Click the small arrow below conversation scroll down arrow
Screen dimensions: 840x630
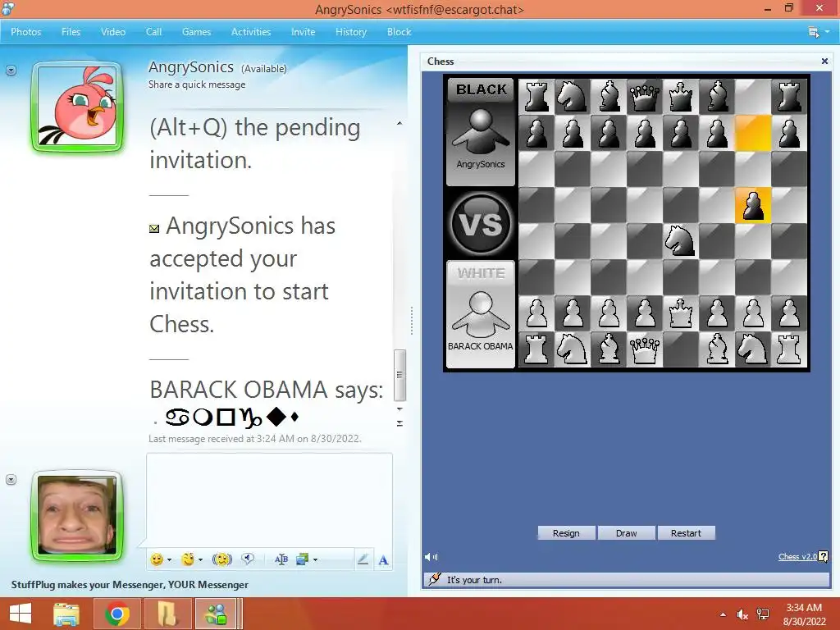[399, 423]
